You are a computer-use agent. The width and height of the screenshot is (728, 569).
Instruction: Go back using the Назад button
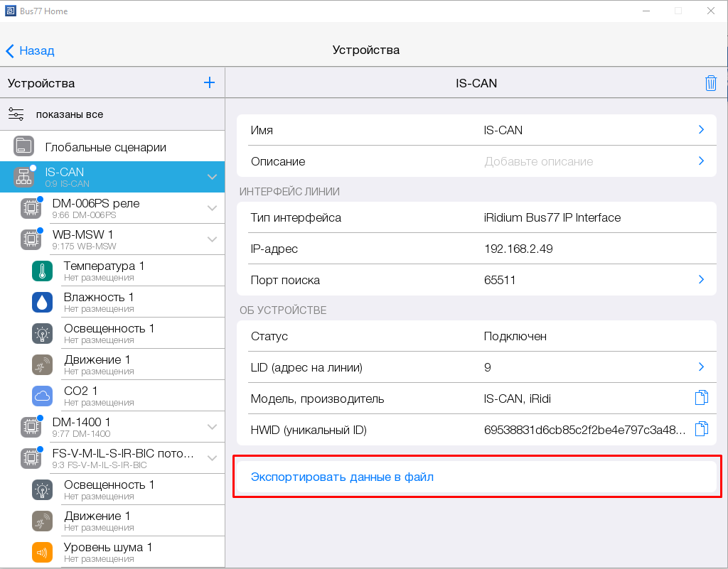(30, 50)
